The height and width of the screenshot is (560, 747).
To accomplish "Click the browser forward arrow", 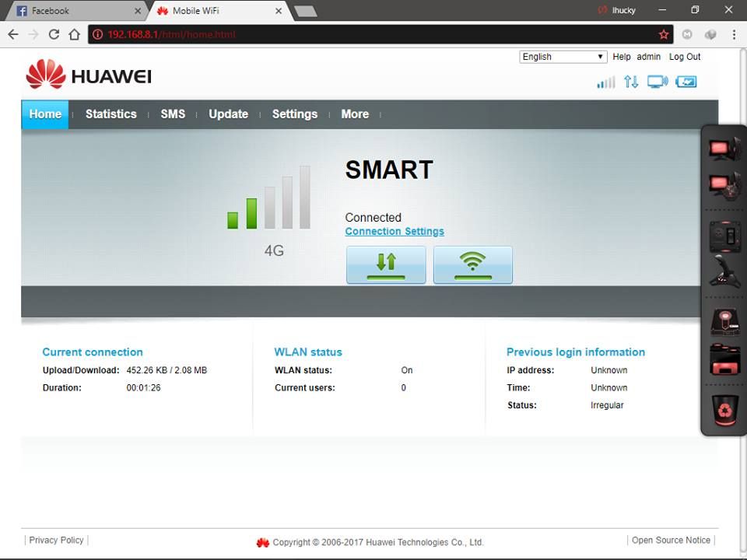I will (33, 34).
